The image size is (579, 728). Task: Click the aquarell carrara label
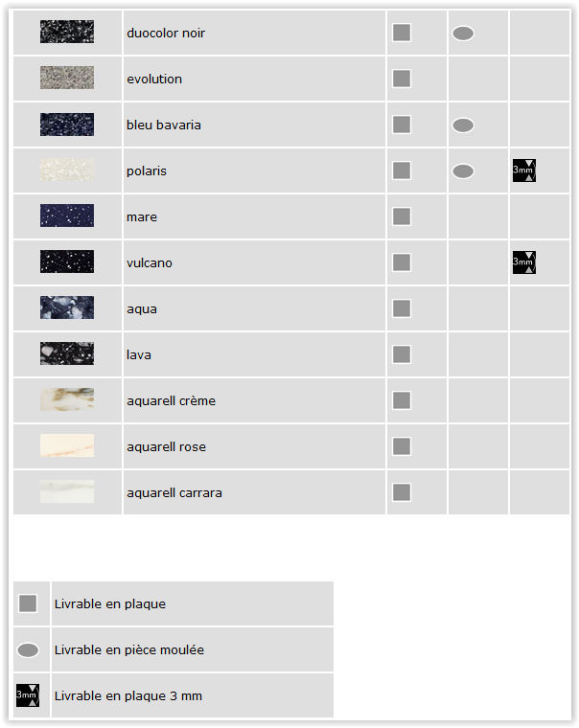click(x=174, y=492)
